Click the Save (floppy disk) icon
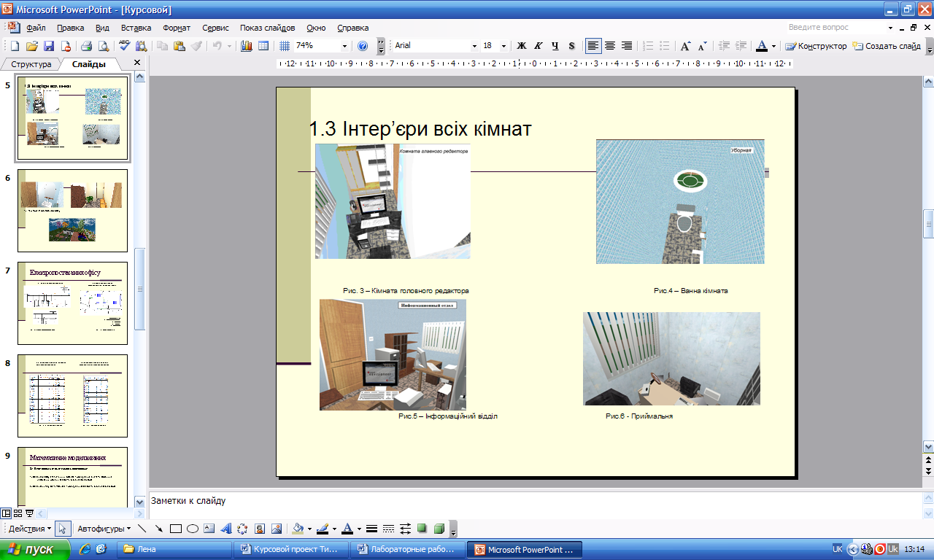The height and width of the screenshot is (560, 934). click(x=49, y=46)
